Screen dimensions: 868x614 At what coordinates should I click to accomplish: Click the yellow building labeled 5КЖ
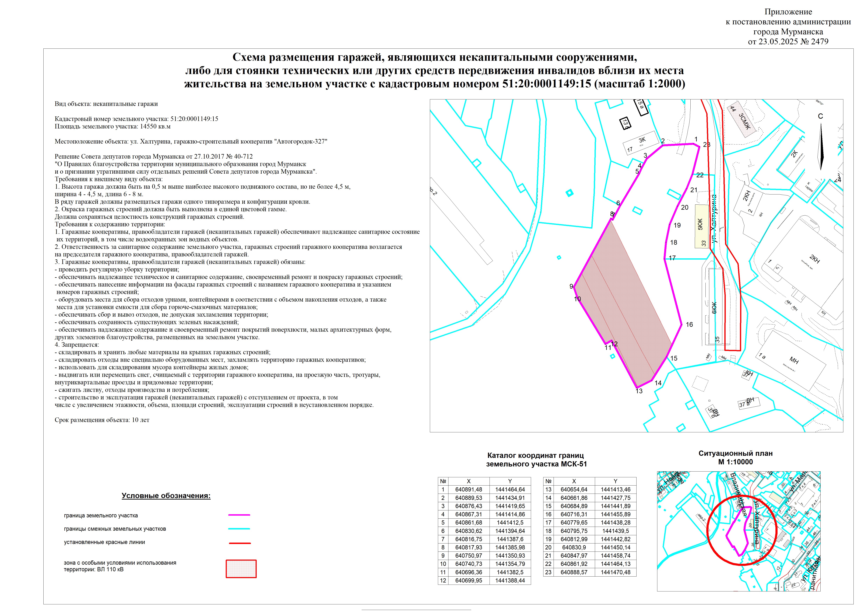point(702,226)
